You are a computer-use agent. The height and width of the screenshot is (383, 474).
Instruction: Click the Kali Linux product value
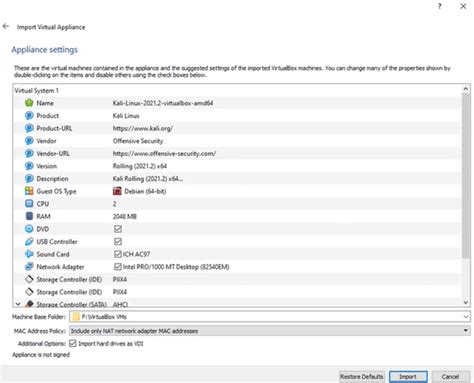coord(126,116)
